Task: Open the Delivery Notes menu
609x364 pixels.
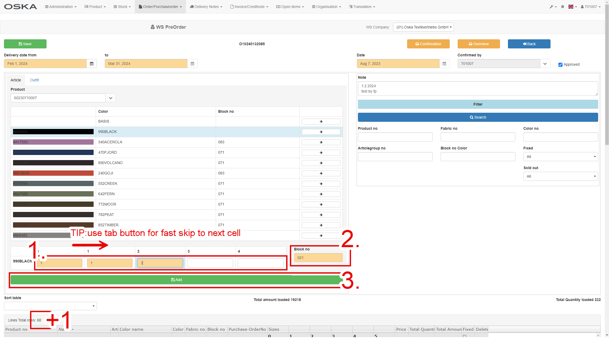Action: 206,7
